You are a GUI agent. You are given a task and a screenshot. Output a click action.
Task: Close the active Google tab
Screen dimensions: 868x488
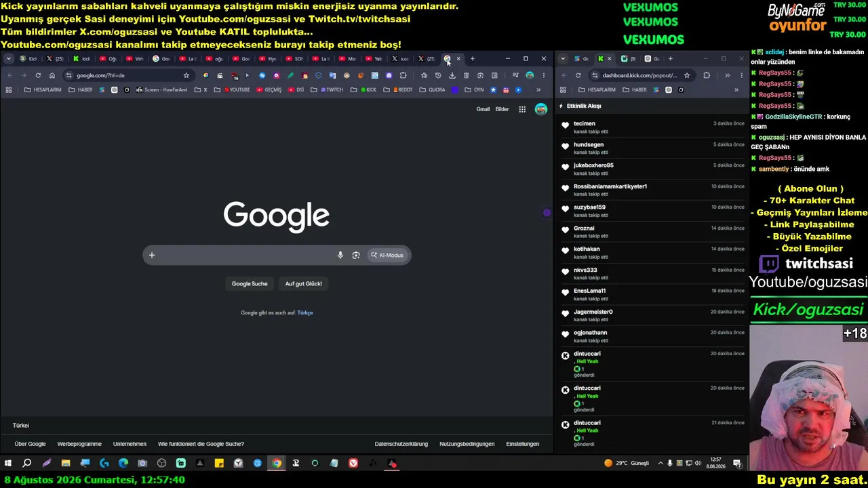[x=458, y=59]
